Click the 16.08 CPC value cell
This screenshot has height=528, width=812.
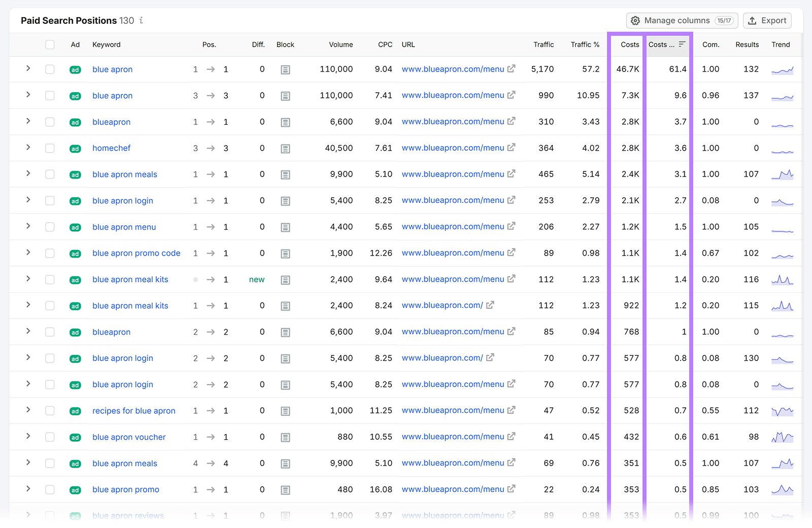pos(381,489)
